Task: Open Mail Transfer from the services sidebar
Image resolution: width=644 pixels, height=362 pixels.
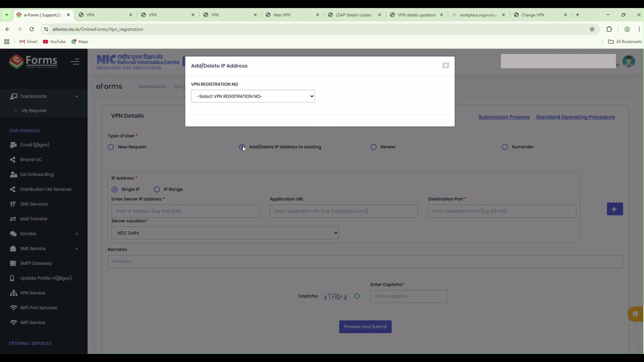Action: point(34,219)
